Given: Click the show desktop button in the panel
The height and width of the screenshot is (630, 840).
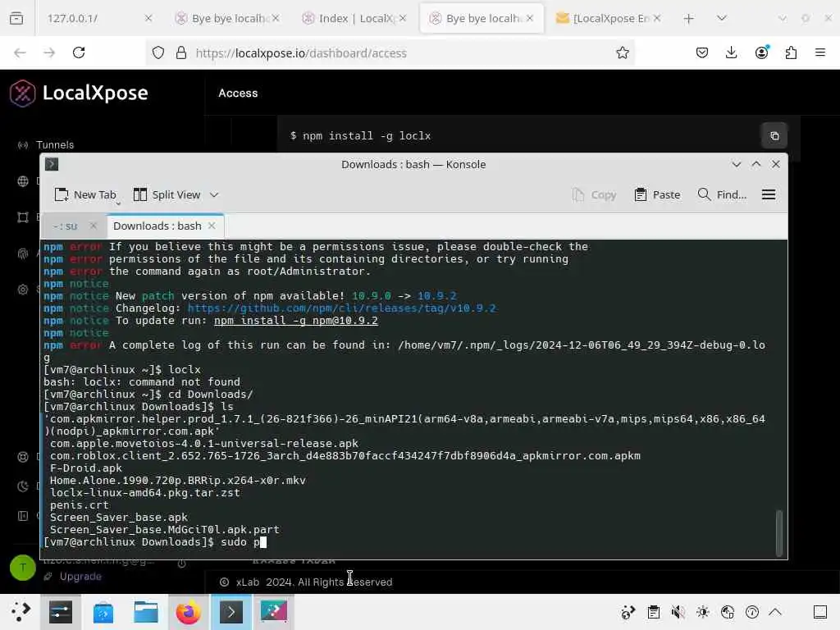Looking at the screenshot, I should (x=820, y=612).
